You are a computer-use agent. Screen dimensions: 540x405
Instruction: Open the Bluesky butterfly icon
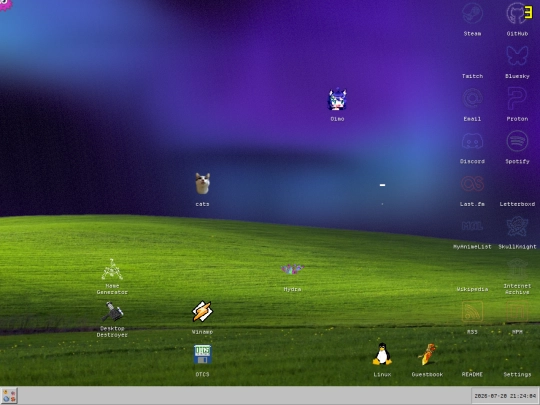coord(517,56)
